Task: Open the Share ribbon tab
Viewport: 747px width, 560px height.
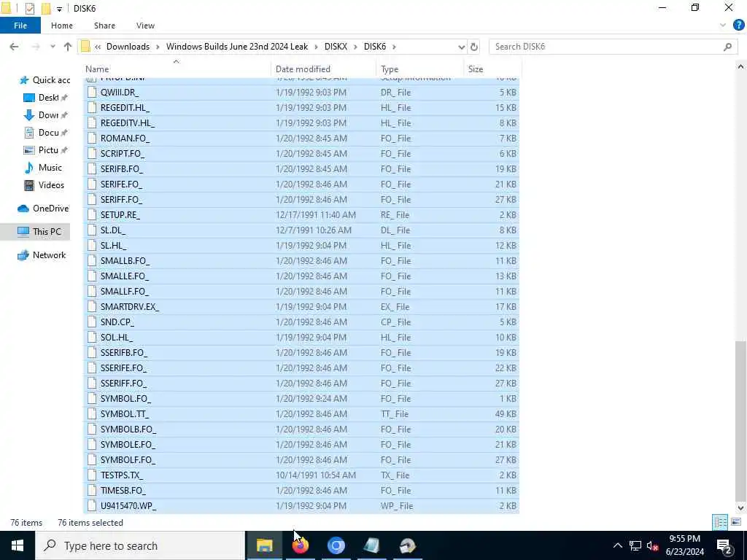Action: coord(104,26)
